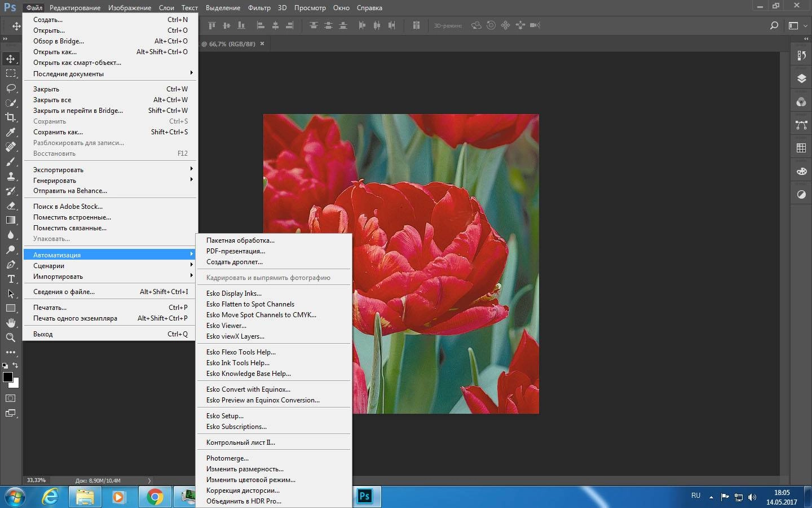812x508 pixels.
Task: Select the Gradient tool
Action: 11,220
